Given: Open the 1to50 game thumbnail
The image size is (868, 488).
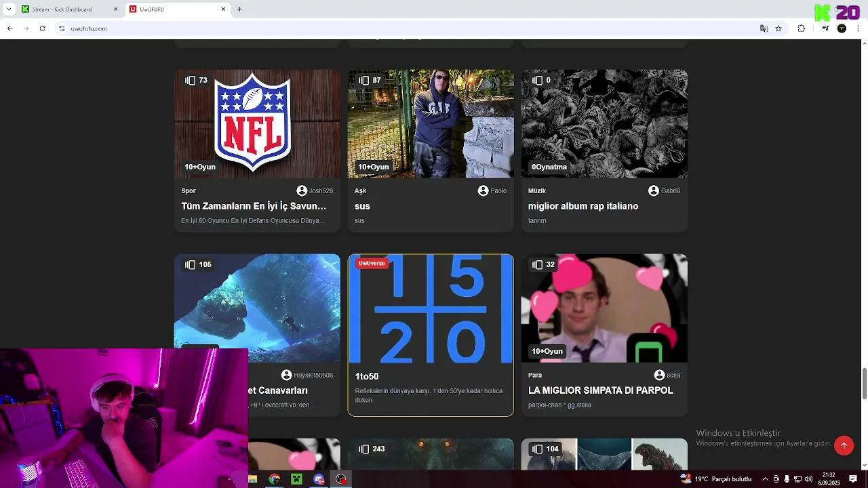Looking at the screenshot, I should coord(431,309).
